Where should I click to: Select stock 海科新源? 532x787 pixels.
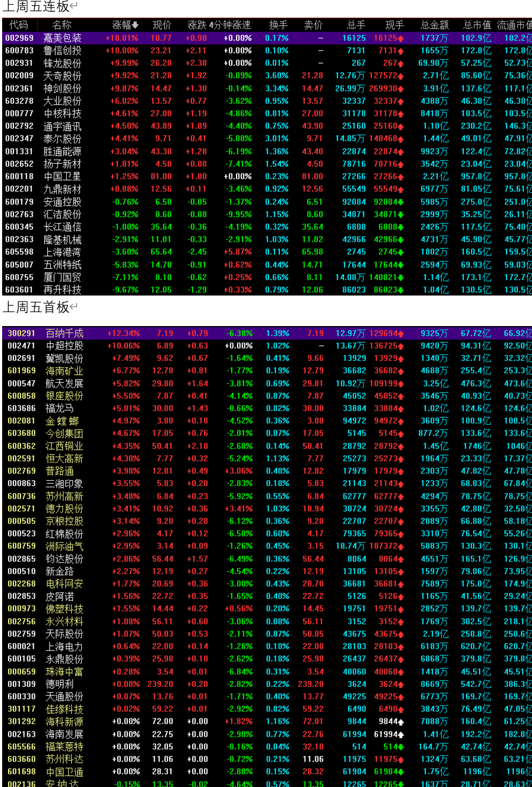pos(65,721)
